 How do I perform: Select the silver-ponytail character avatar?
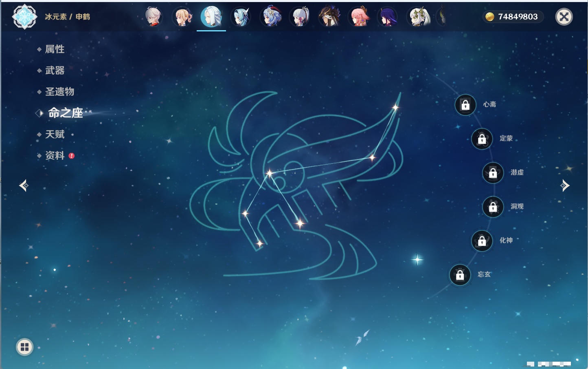coord(300,17)
